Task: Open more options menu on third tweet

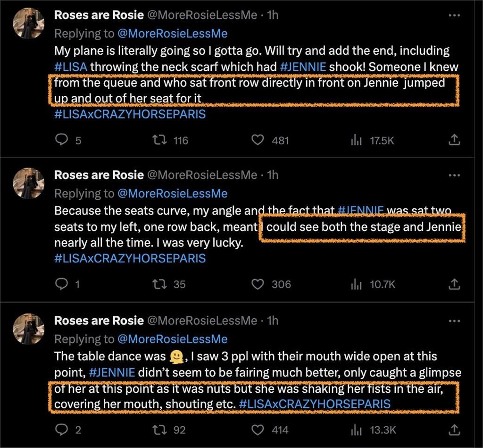Action: click(x=454, y=321)
